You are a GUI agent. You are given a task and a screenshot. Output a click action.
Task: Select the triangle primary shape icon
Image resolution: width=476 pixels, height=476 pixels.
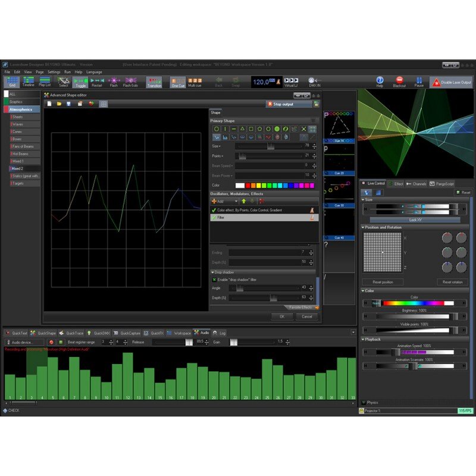tap(242, 129)
